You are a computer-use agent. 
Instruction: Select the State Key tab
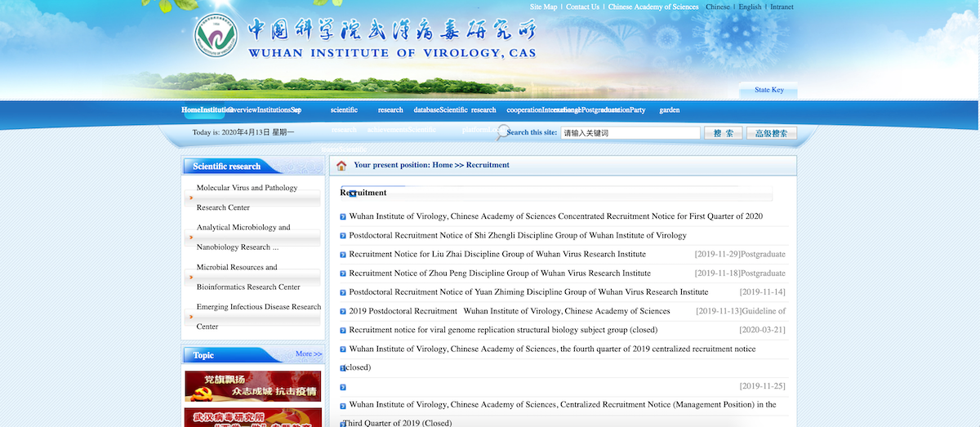pos(768,90)
